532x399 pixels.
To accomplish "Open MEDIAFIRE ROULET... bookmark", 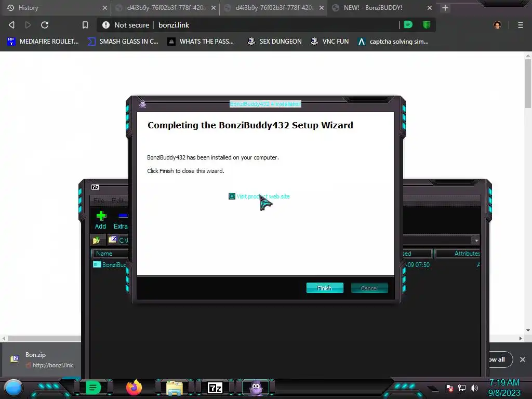I will click(43, 42).
